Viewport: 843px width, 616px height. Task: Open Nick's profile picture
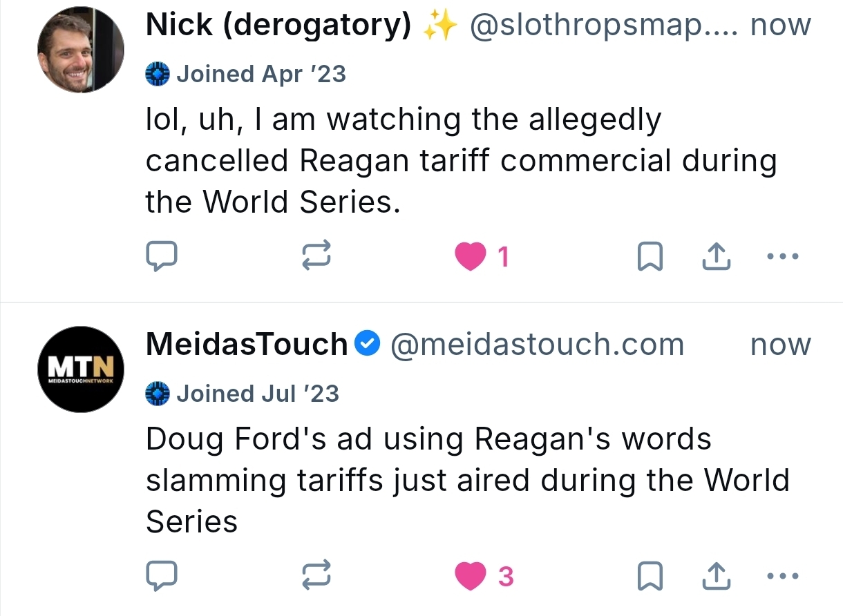tap(80, 50)
